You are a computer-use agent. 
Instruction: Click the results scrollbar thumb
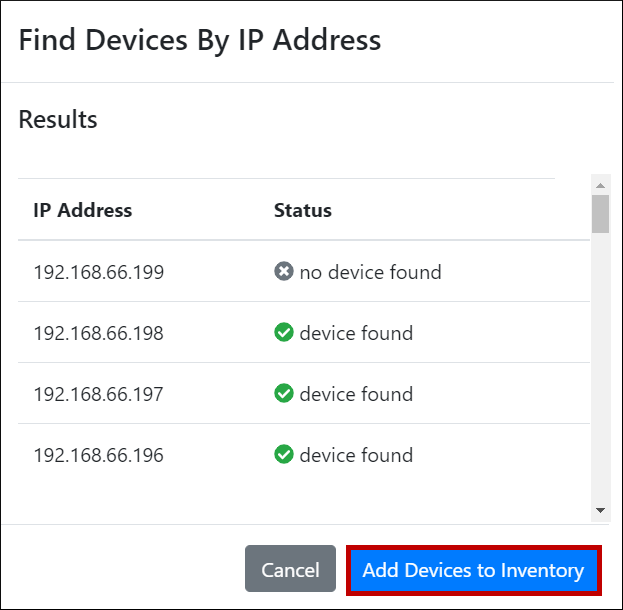(x=600, y=213)
